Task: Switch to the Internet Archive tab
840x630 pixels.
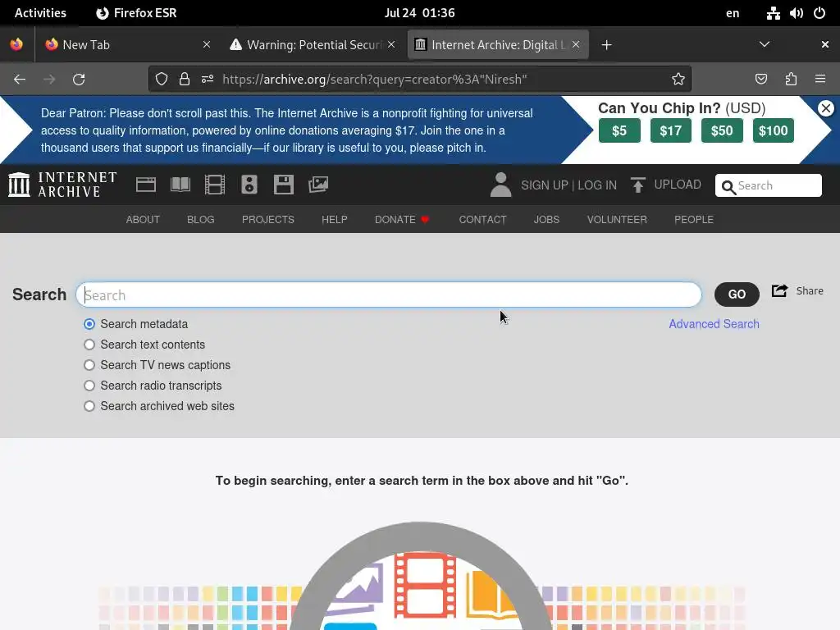Action: pos(498,45)
